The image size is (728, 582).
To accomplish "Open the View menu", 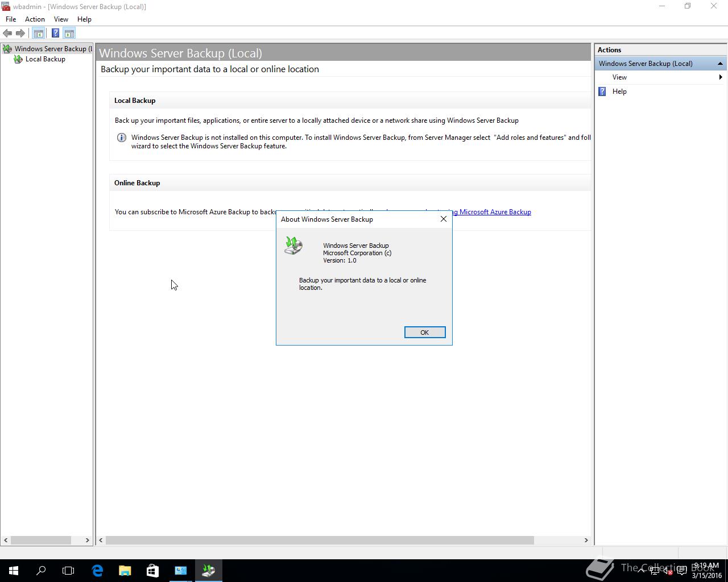I will click(61, 19).
